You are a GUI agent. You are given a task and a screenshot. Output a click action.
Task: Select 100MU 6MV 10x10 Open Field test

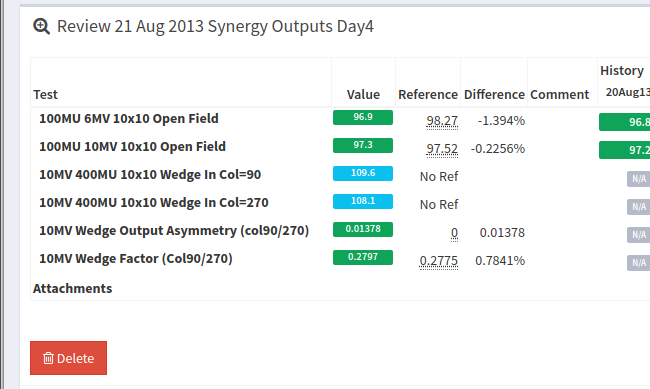(129, 119)
